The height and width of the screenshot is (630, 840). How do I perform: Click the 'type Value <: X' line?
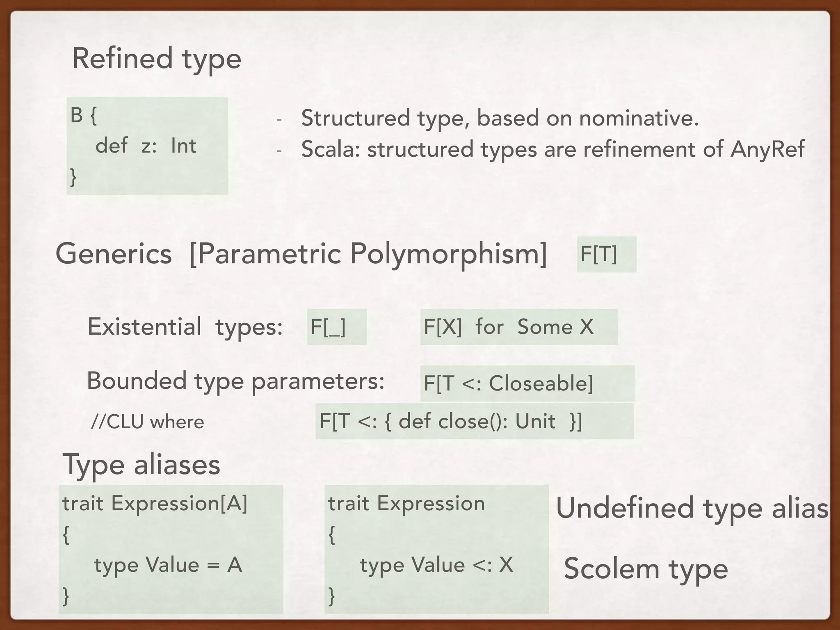pyautogui.click(x=436, y=565)
